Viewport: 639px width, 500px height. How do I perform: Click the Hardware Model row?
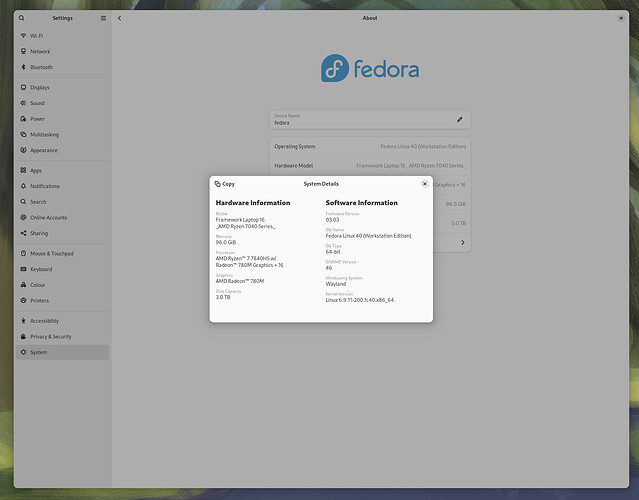pyautogui.click(x=370, y=165)
